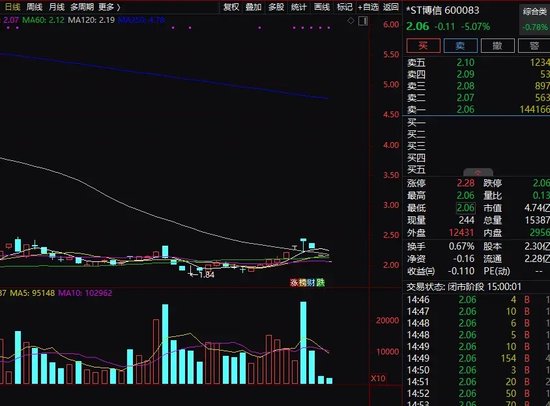Add stock via +自选 button
The image size is (550, 406).
(x=368, y=7)
